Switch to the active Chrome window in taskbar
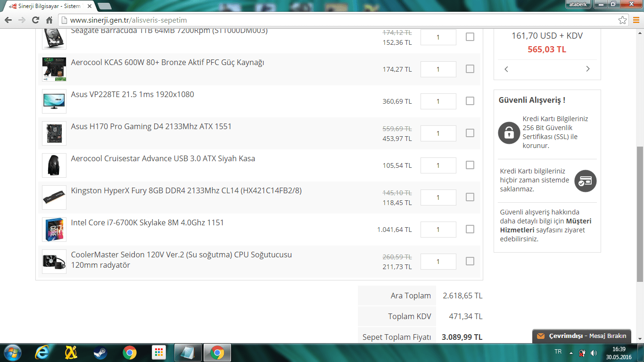644x362 pixels. click(x=217, y=353)
